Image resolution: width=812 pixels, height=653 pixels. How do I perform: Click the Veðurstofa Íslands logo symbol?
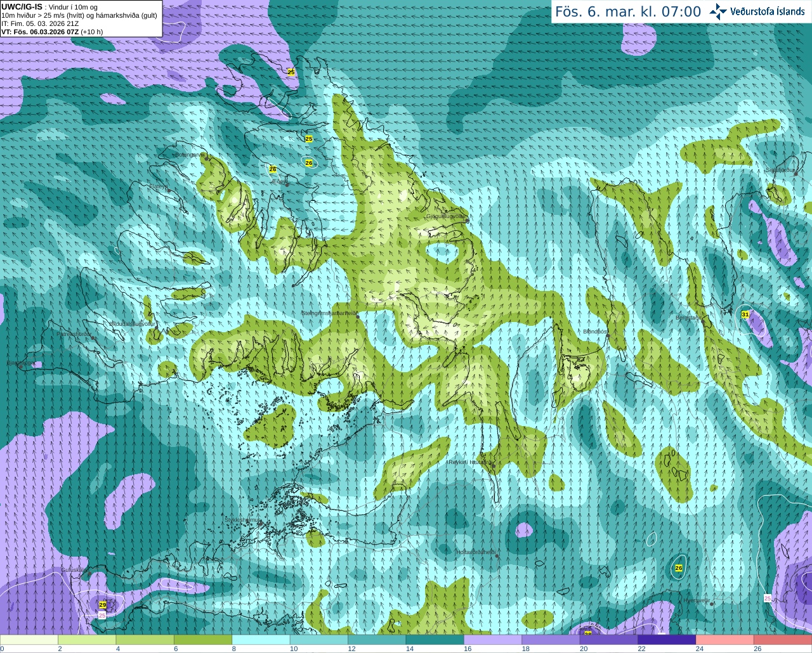718,11
